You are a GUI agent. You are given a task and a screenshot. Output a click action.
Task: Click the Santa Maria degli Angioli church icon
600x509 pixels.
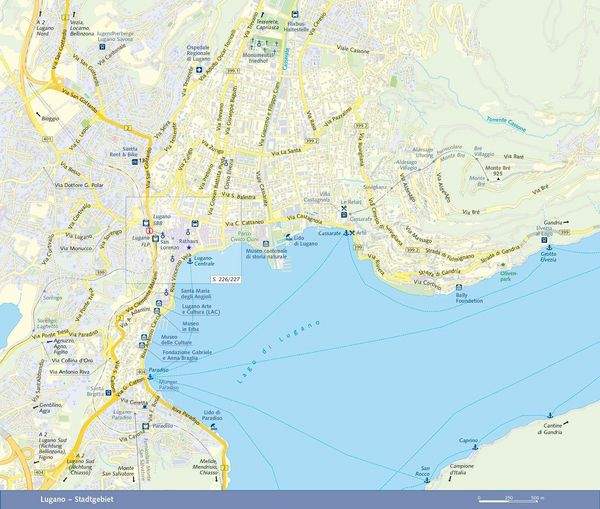(x=166, y=292)
